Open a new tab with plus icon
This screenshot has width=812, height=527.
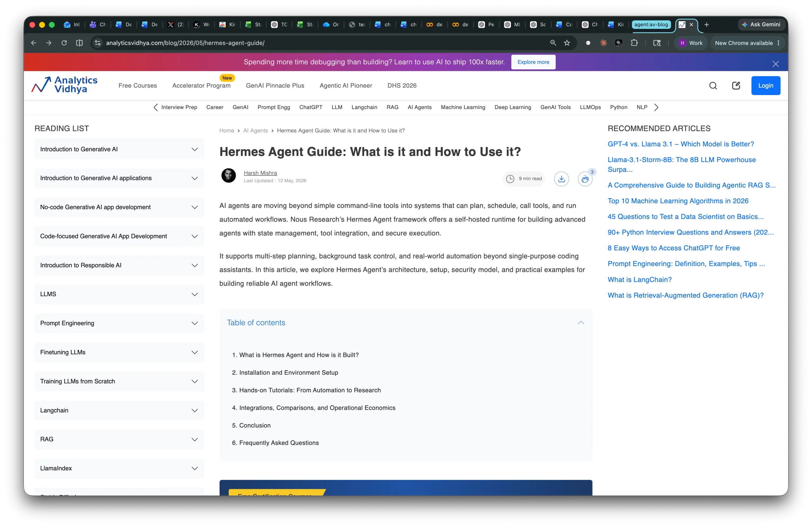tap(707, 24)
